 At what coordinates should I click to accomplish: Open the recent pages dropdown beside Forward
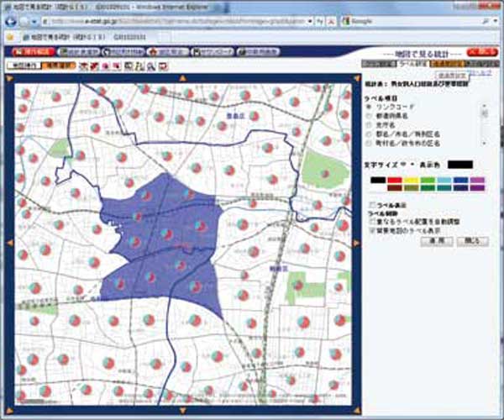pos(34,22)
